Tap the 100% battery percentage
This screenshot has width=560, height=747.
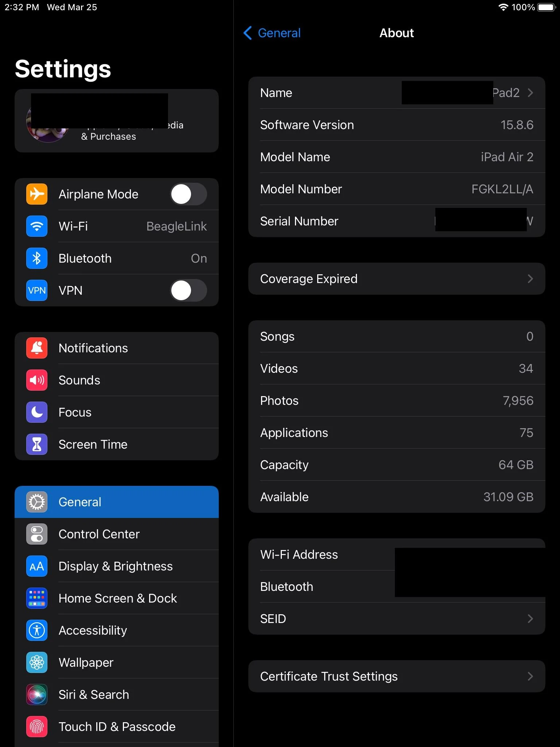pos(523,7)
